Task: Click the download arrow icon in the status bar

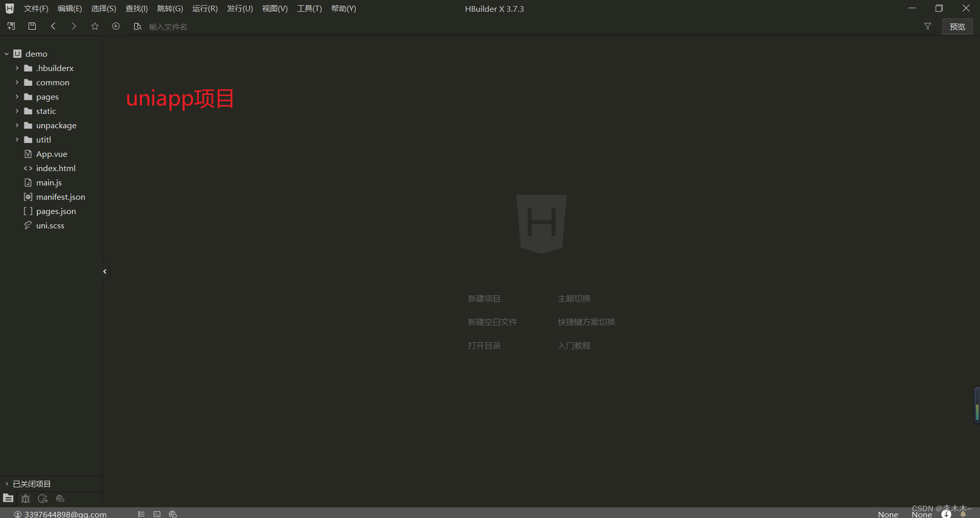Action: [946, 514]
